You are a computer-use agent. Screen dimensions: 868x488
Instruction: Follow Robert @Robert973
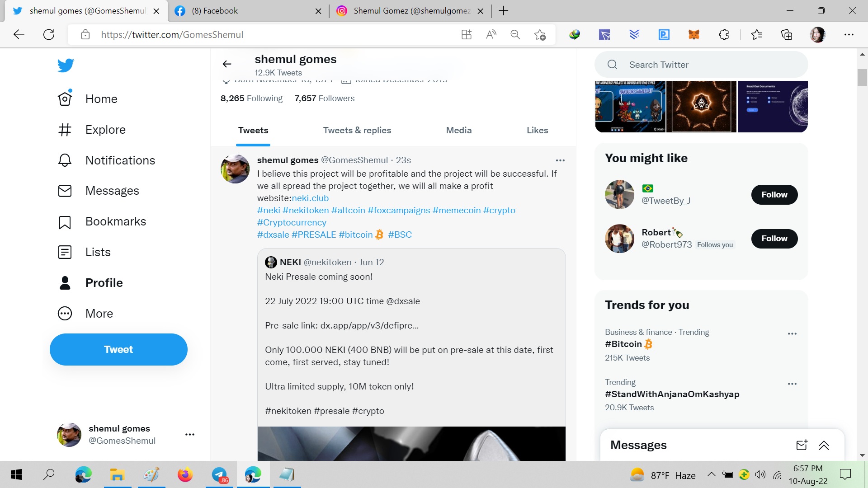coord(774,239)
